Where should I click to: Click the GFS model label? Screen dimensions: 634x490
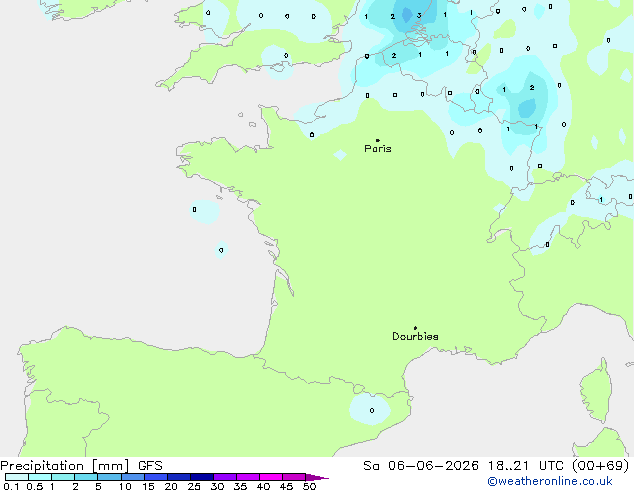(150, 466)
